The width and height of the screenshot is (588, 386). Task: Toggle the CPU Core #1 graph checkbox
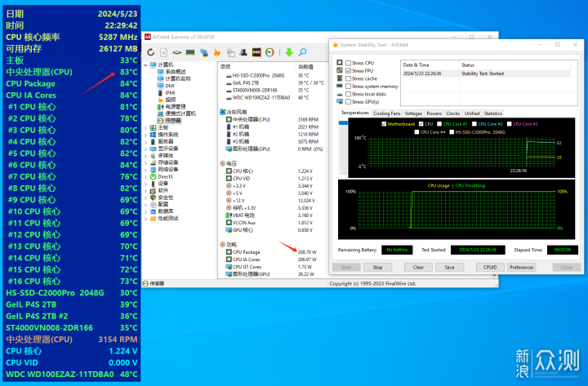point(439,124)
